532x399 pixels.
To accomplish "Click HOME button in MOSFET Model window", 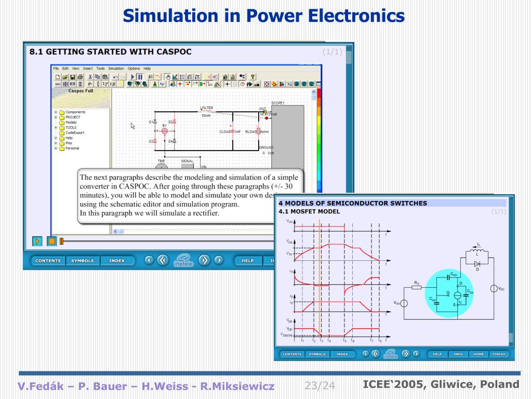I will coord(478,354).
